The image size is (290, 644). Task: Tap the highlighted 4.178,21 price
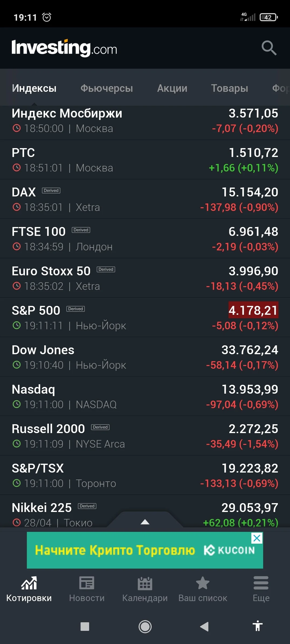click(253, 310)
